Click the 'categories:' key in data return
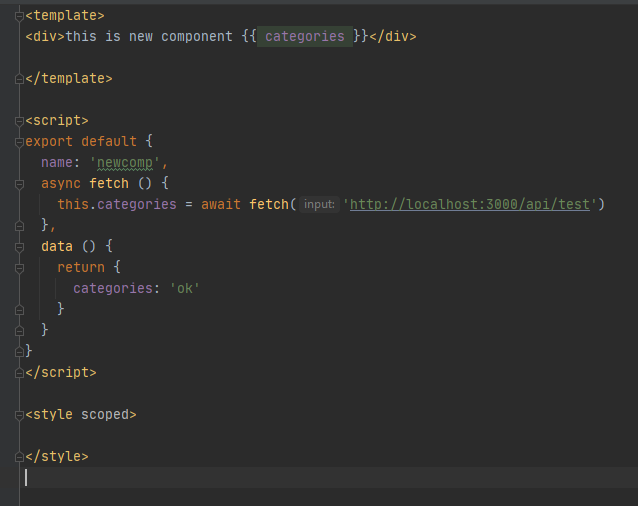Image resolution: width=638 pixels, height=506 pixels. [x=116, y=288]
